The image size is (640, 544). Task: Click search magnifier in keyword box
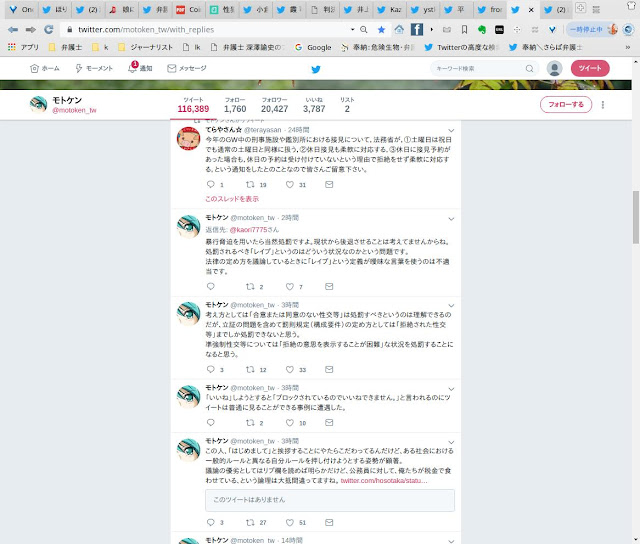point(529,69)
